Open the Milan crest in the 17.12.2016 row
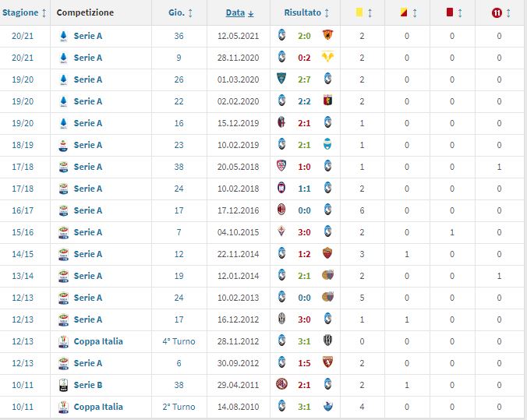This screenshot has height=420, width=527. 281,210
